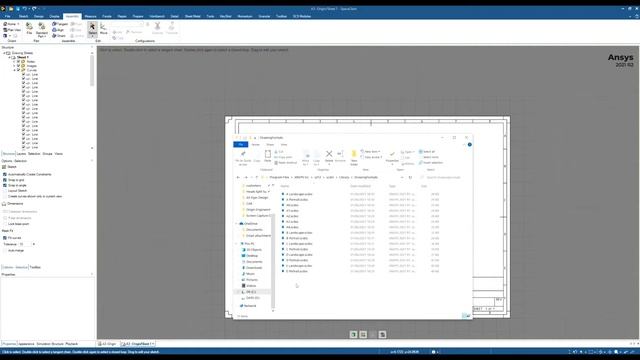Viewport: 640px width, 360px height.
Task: Open the Playback tab at bottom left
Action: (x=71, y=344)
